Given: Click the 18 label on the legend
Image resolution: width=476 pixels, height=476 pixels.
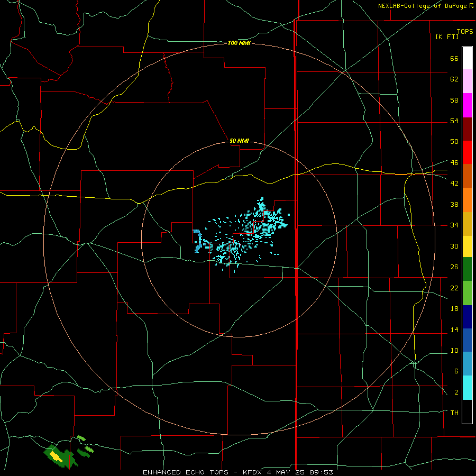Looking at the screenshot, I should (454, 309).
